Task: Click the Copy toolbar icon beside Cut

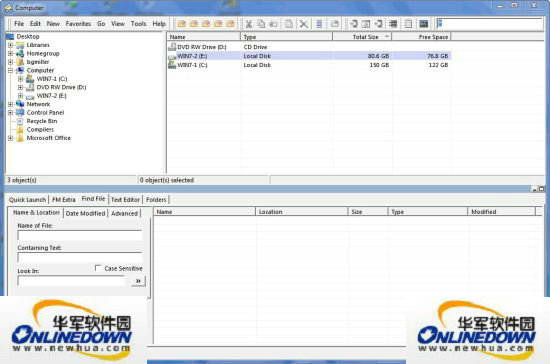Action: pyautogui.click(x=261, y=24)
